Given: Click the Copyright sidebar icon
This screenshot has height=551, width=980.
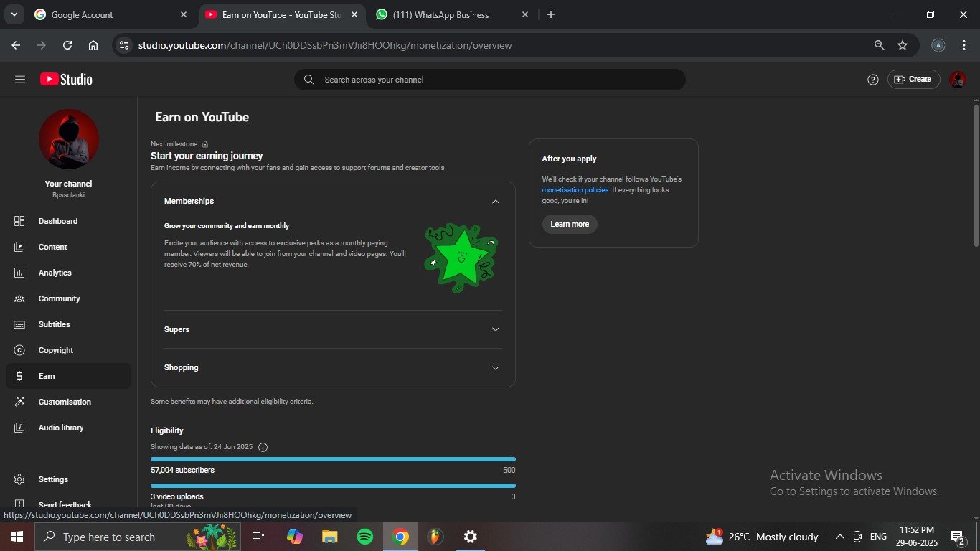Looking at the screenshot, I should 19,350.
